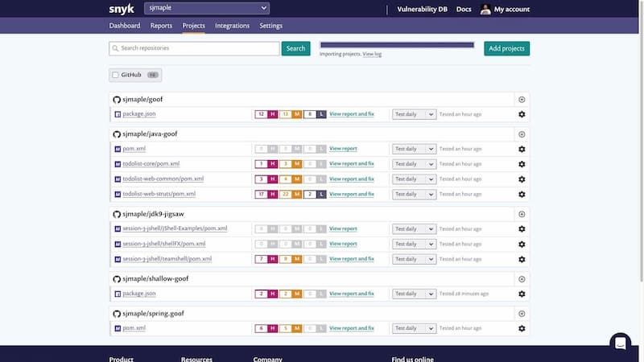Image resolution: width=644 pixels, height=362 pixels.
Task: Open Test daily dropdown for todolist-web-struts/pom.xml
Action: (x=414, y=194)
